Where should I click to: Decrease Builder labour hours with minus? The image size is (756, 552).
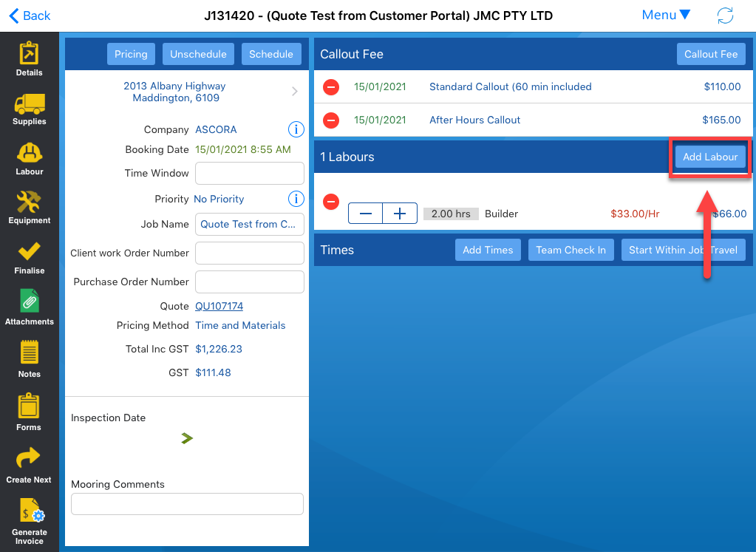click(365, 214)
